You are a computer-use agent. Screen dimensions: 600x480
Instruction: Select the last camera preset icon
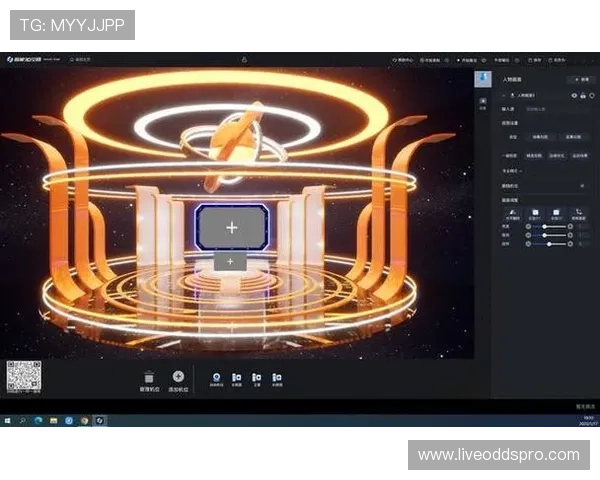277,377
